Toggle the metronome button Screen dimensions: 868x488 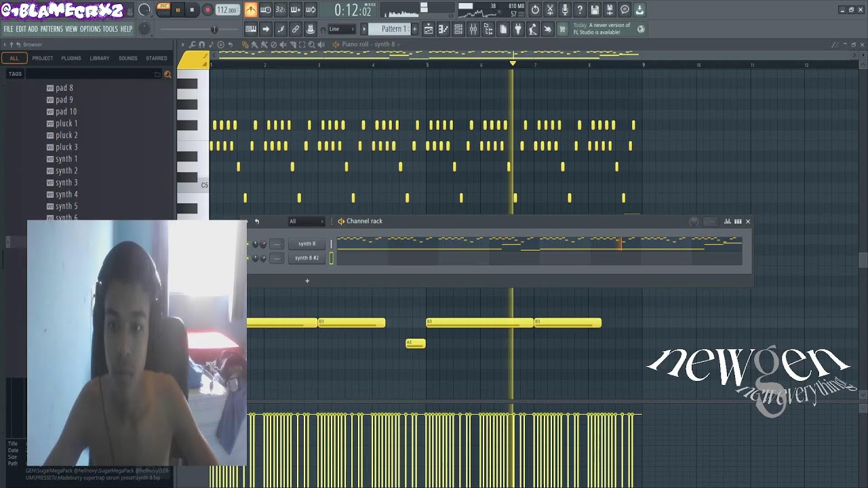(251, 10)
